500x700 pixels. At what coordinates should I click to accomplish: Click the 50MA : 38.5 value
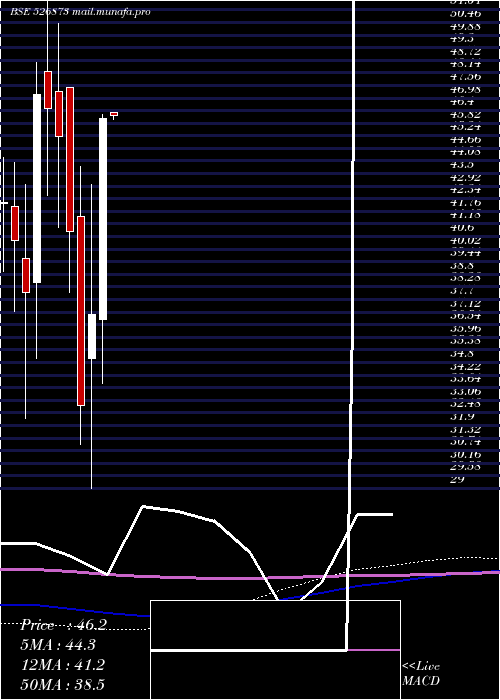tap(63, 684)
